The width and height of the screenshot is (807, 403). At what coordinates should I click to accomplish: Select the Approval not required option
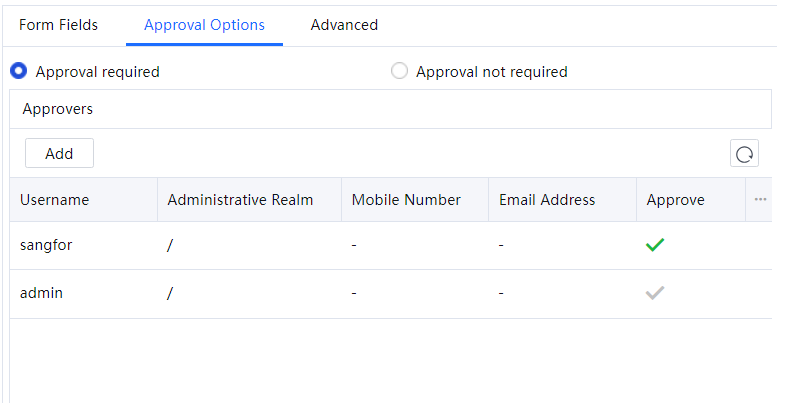pyautogui.click(x=399, y=71)
